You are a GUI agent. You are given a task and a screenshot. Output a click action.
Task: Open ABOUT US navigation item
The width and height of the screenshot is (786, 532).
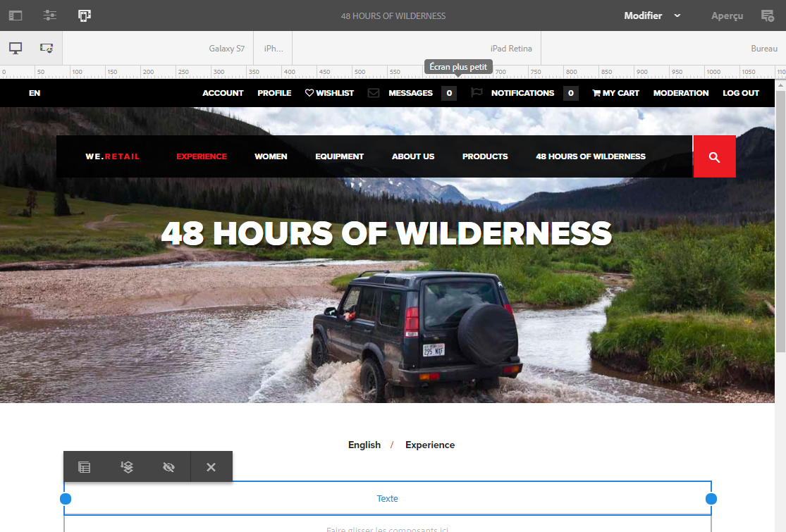click(413, 156)
